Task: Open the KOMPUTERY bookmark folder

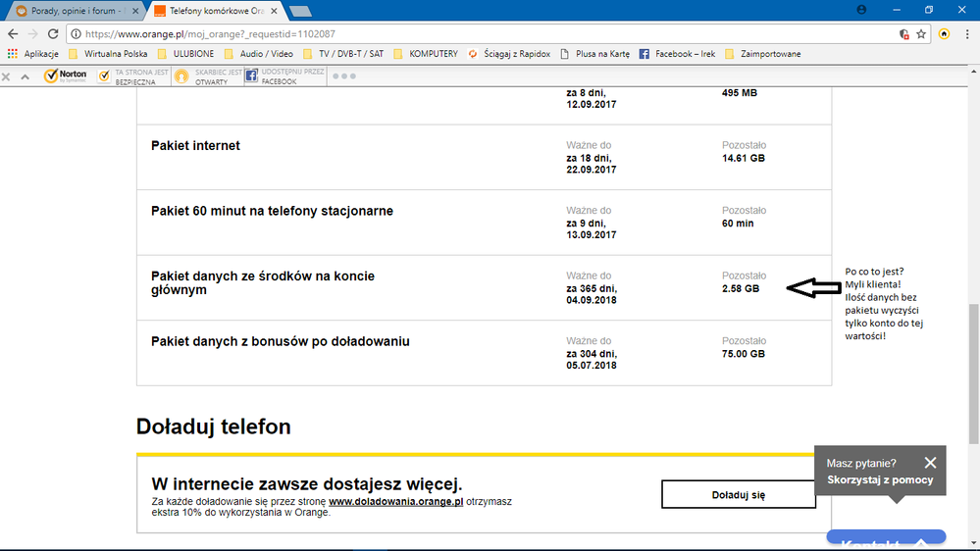Action: [x=426, y=54]
